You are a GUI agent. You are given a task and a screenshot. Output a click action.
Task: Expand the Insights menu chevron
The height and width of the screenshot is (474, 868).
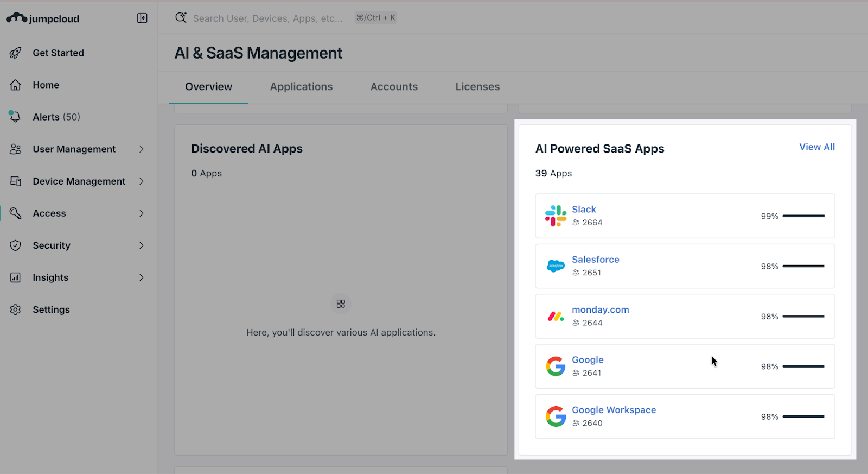(x=142, y=277)
